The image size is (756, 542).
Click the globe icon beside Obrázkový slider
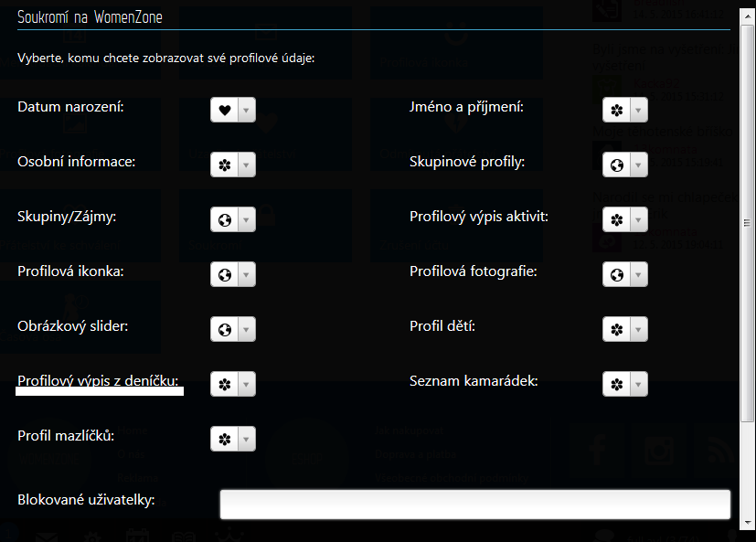[224, 329]
